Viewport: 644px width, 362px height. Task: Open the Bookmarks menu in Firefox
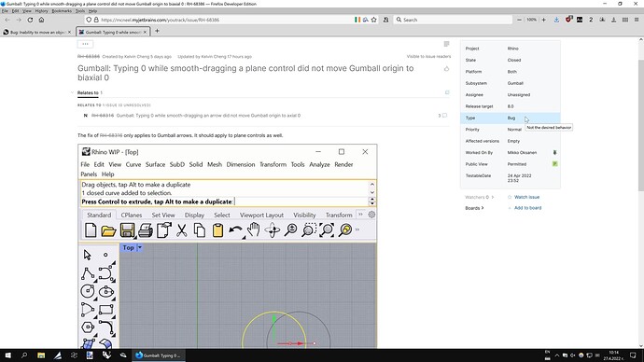click(x=62, y=11)
